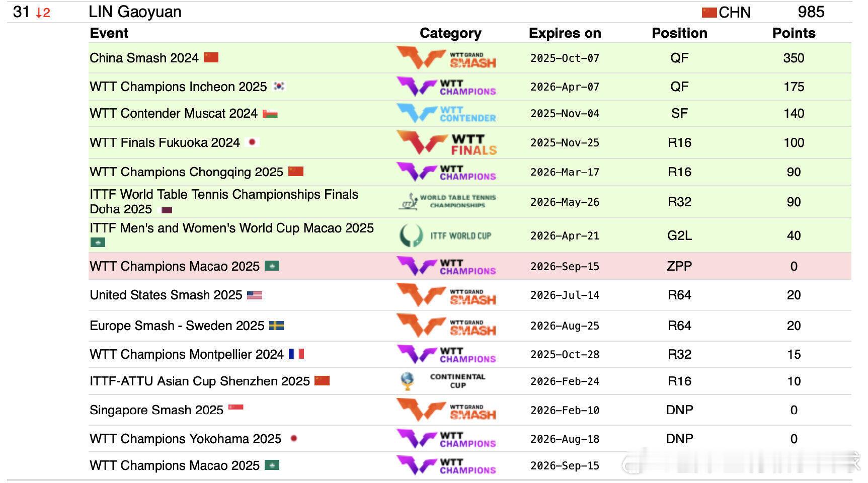Click event name China Smash 2024
Image resolution: width=868 pixels, height=483 pixels.
pos(144,58)
